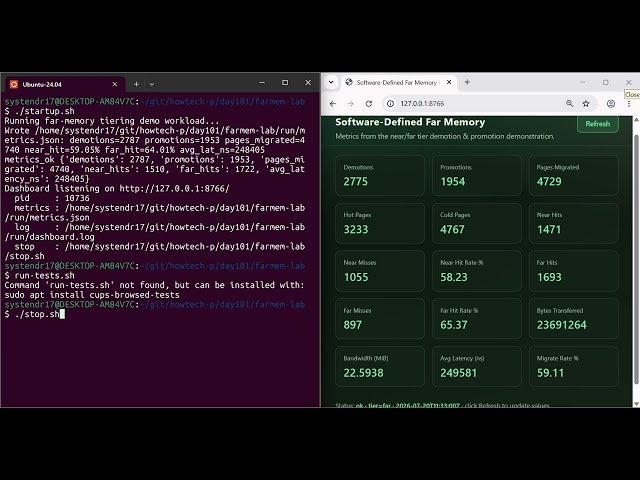Screen dimensions: 640x480
Task: Click the Avg Latency value 249581
Action: point(458,373)
